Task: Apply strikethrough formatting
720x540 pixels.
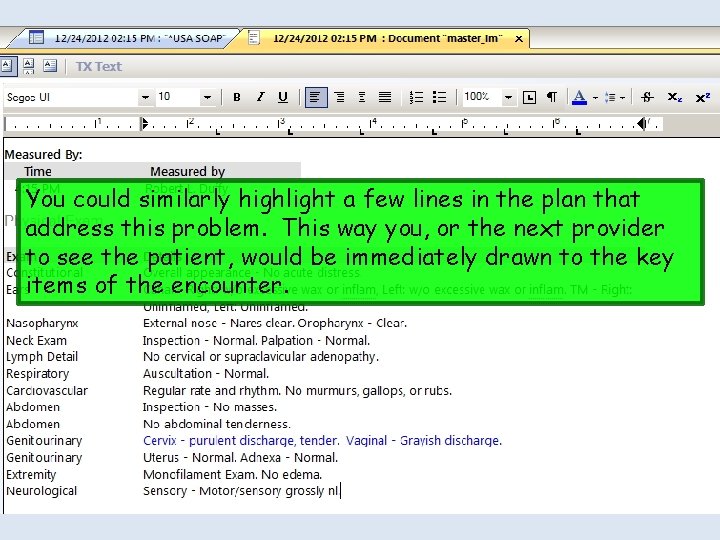Action: 647,97
